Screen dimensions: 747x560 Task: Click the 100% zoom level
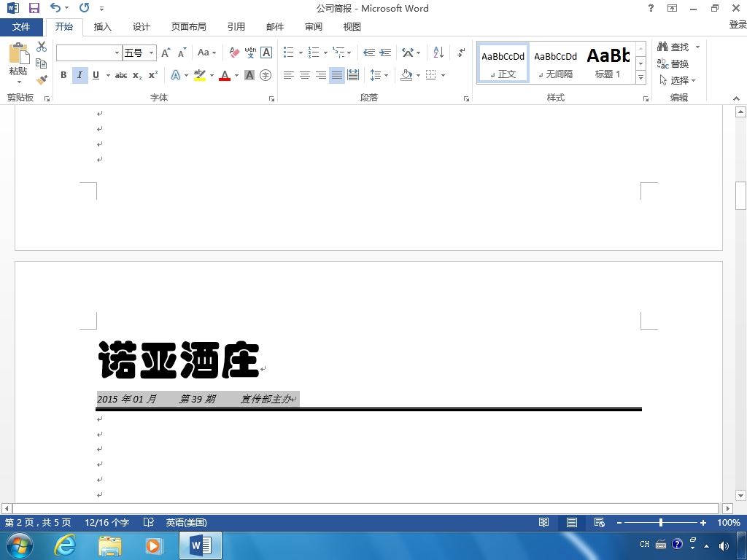click(x=729, y=522)
